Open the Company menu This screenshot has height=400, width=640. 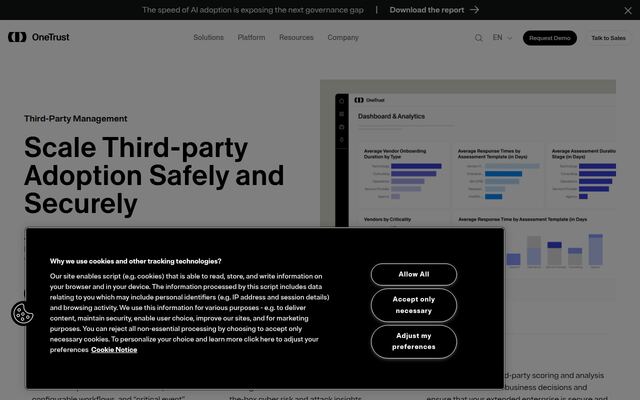[x=343, y=38]
